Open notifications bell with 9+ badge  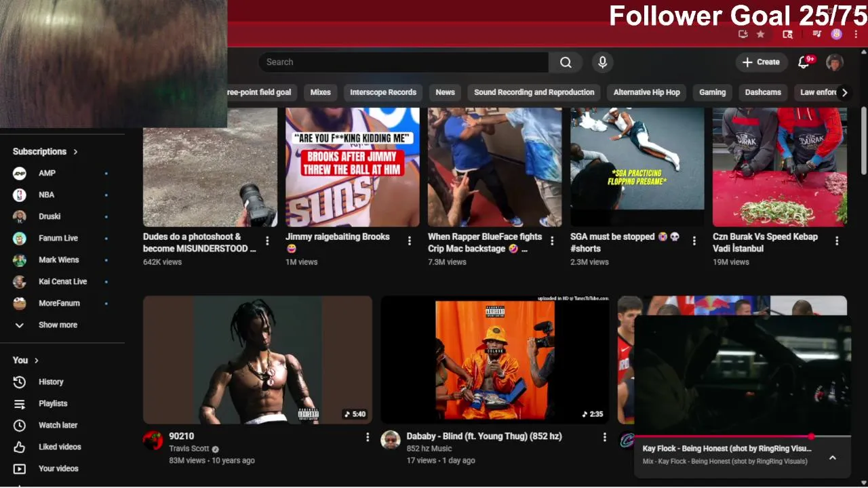(x=804, y=62)
